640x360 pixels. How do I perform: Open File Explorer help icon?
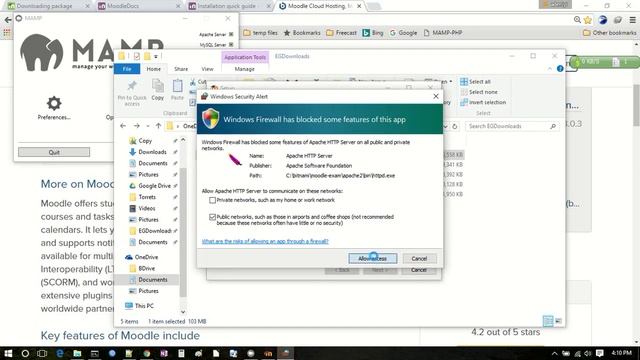click(x=560, y=69)
